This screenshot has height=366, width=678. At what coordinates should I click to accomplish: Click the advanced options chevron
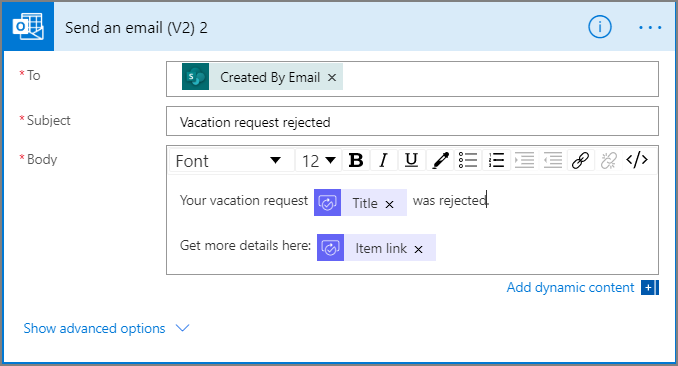pos(182,328)
